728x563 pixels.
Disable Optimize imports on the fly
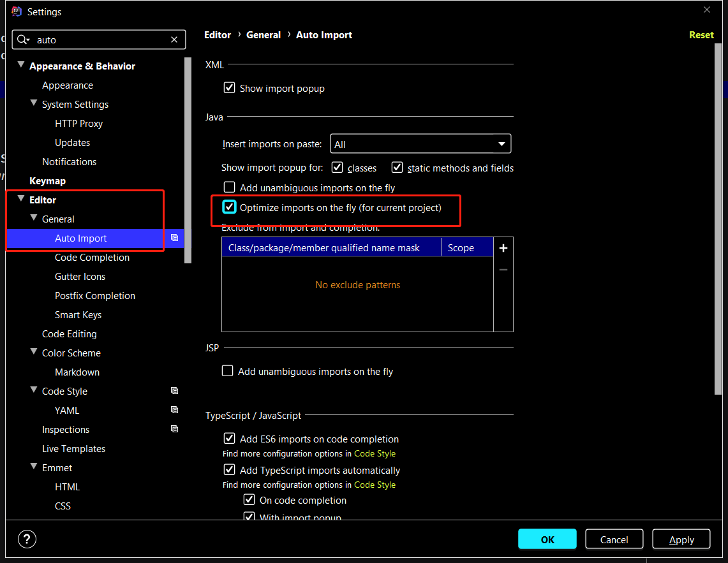click(x=229, y=207)
